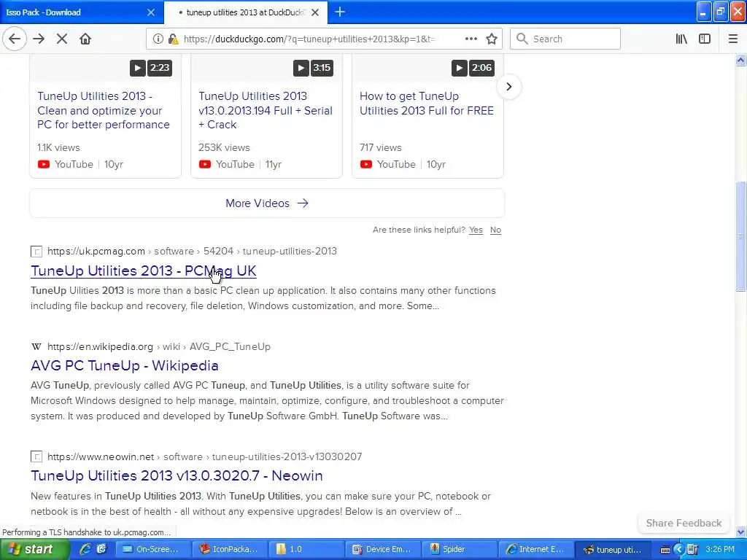Open the page actions three-dot menu
Image resolution: width=747 pixels, height=560 pixels.
tap(471, 39)
